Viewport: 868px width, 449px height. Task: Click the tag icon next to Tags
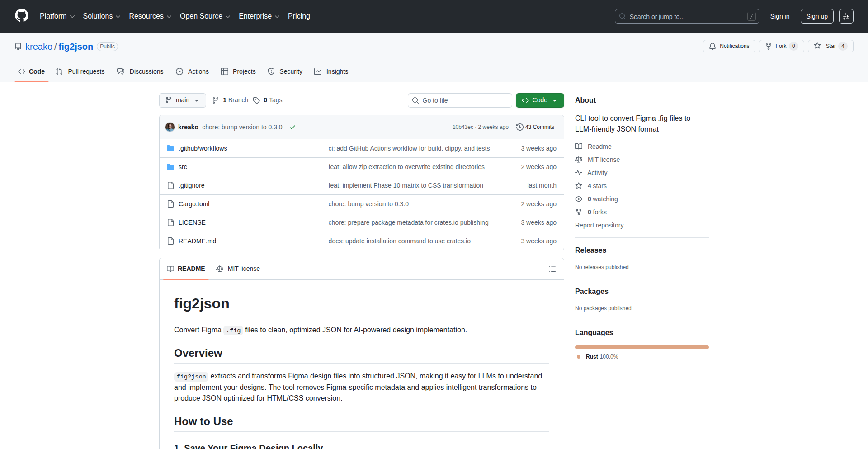pos(256,100)
